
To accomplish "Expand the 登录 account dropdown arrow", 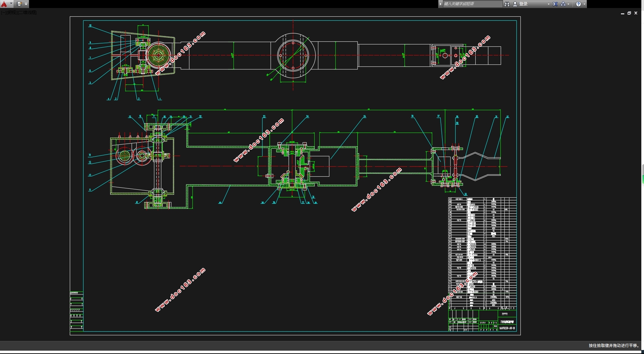I will click(x=548, y=4).
